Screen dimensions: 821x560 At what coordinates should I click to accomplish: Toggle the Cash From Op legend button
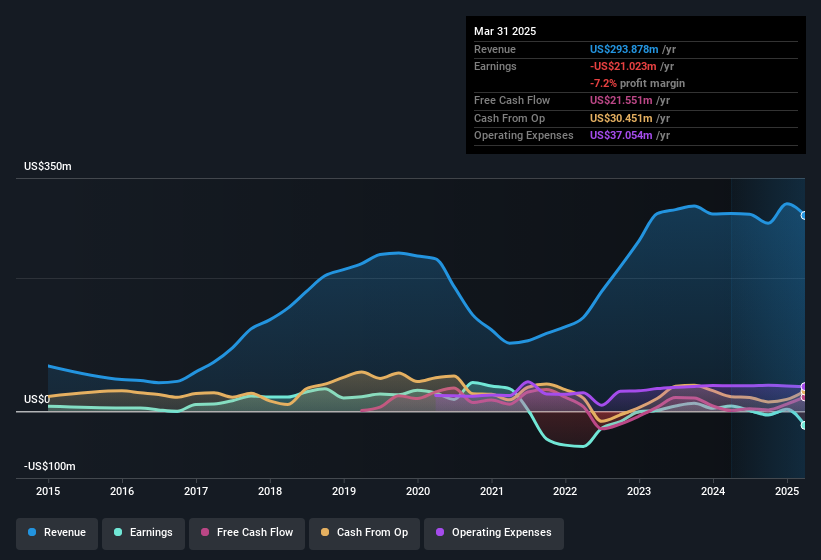click(x=364, y=533)
